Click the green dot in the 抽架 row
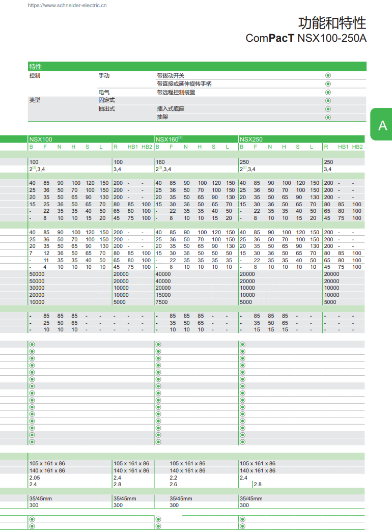 [328, 118]
